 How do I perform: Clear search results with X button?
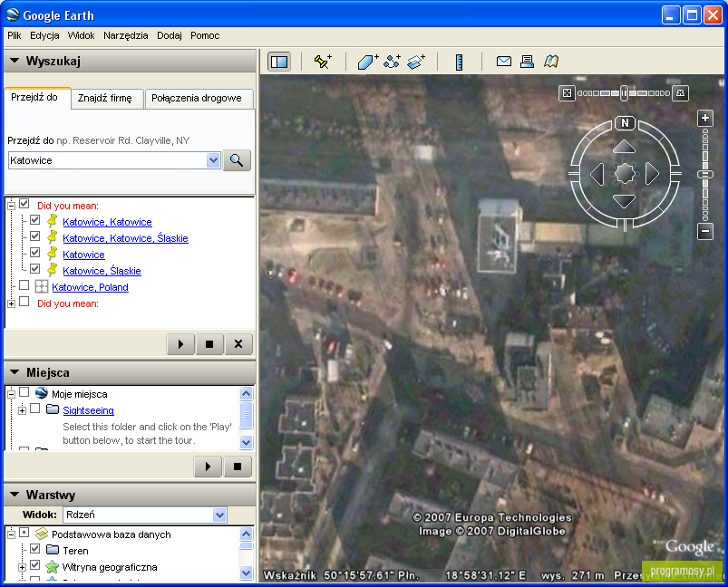[238, 344]
